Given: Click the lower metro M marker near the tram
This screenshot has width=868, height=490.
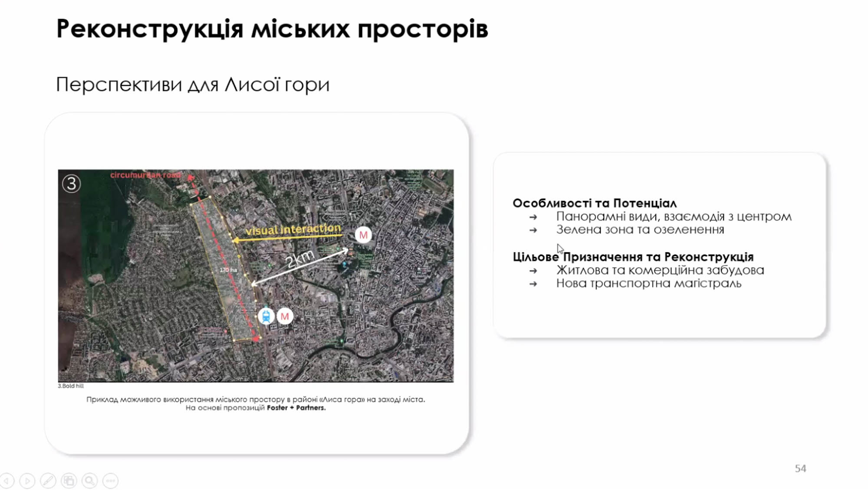Looking at the screenshot, I should tap(285, 316).
